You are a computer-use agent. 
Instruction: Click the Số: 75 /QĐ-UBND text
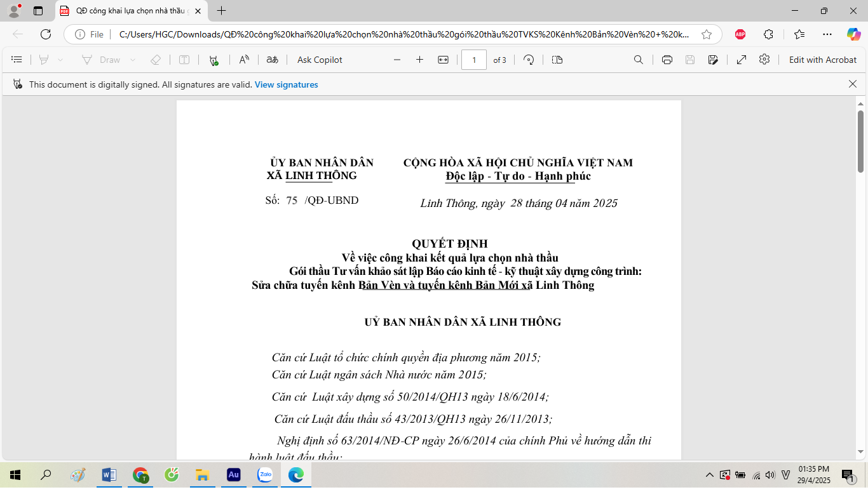(x=312, y=201)
